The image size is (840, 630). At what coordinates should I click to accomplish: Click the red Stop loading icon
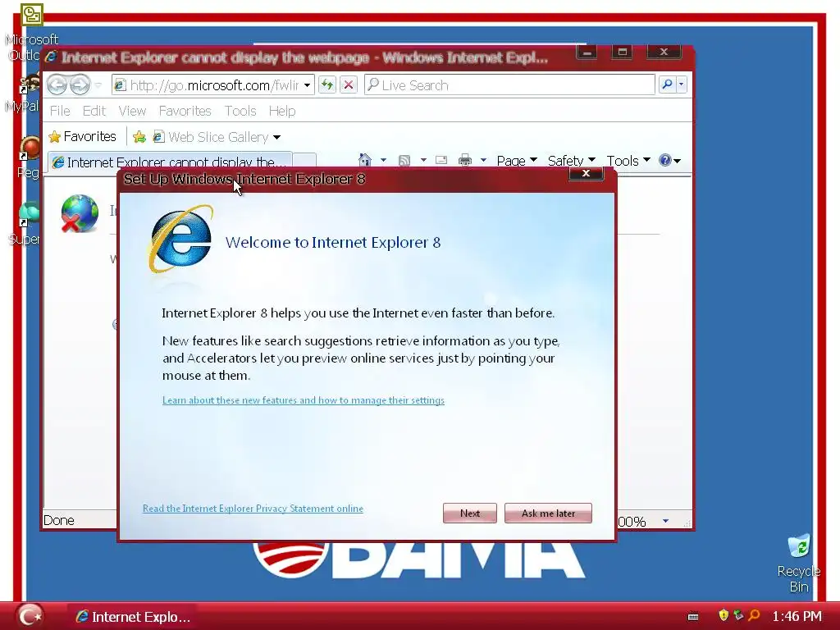tap(348, 84)
